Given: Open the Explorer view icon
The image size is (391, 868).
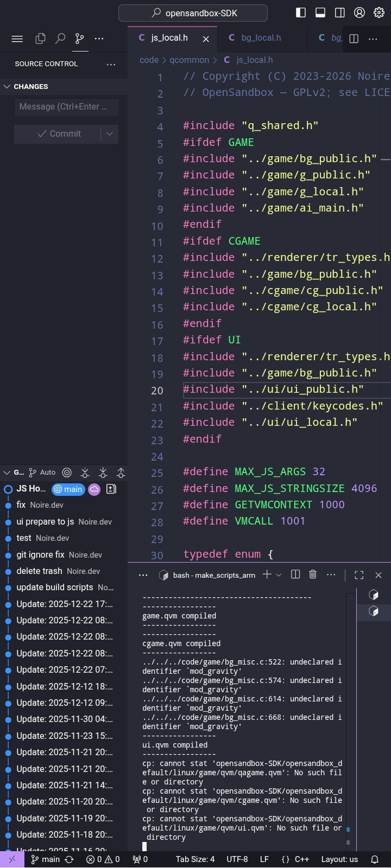Looking at the screenshot, I should click(40, 39).
